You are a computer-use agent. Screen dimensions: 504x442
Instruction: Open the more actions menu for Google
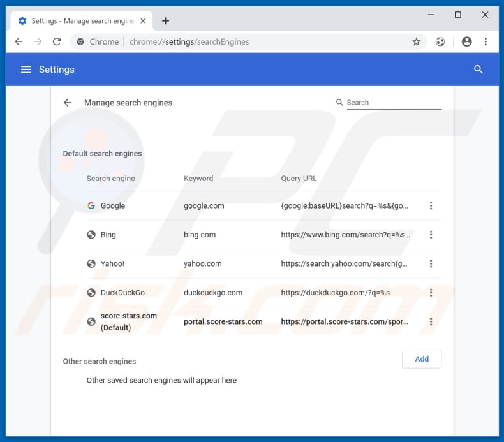pyautogui.click(x=431, y=205)
